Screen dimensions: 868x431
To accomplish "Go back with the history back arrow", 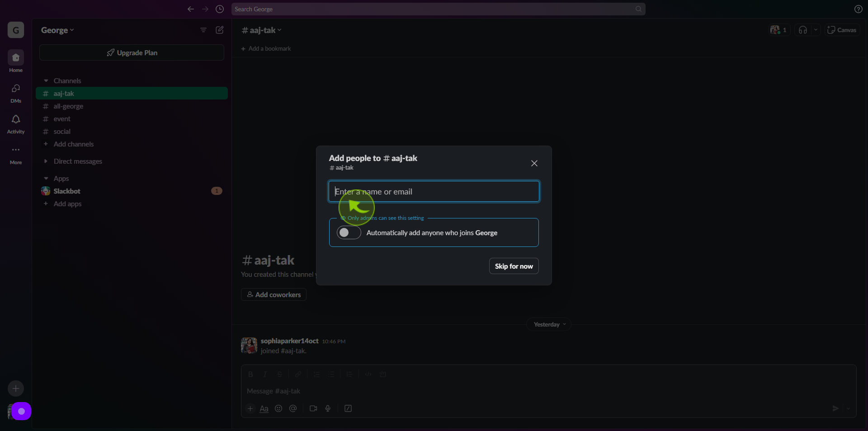I will (191, 9).
